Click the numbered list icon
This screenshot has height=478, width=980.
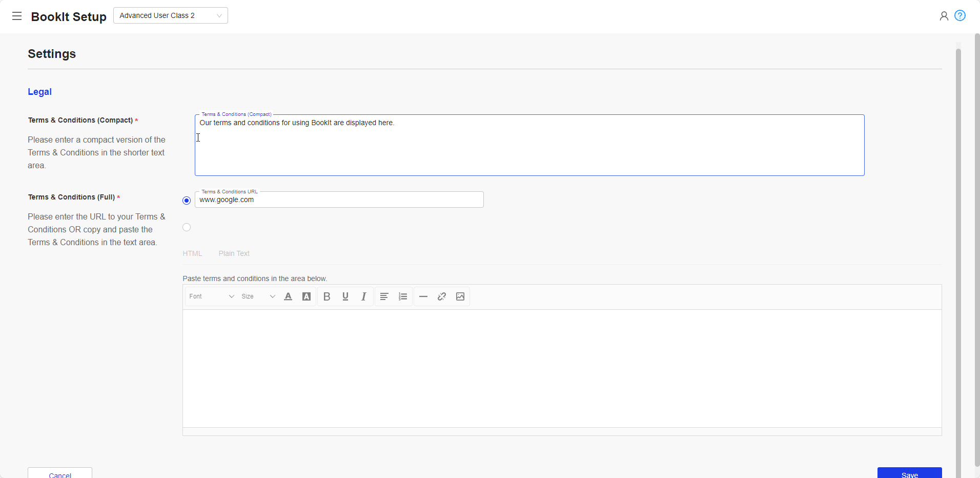click(x=403, y=296)
